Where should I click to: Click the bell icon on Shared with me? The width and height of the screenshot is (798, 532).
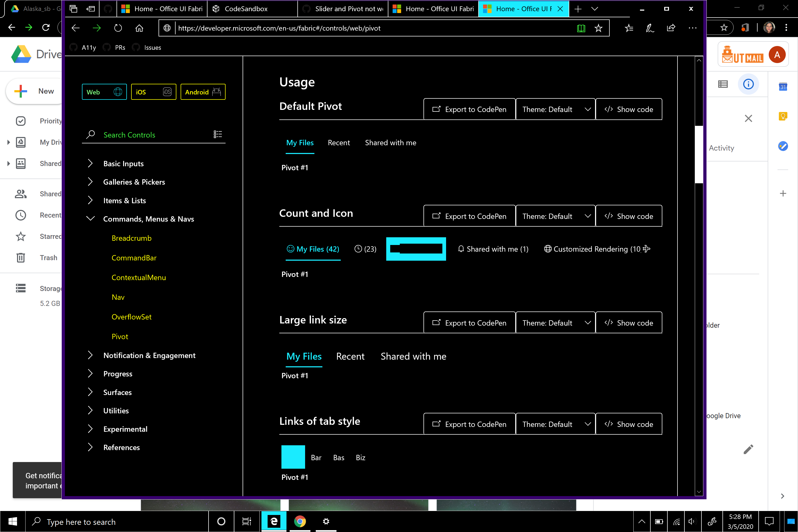[x=461, y=249]
